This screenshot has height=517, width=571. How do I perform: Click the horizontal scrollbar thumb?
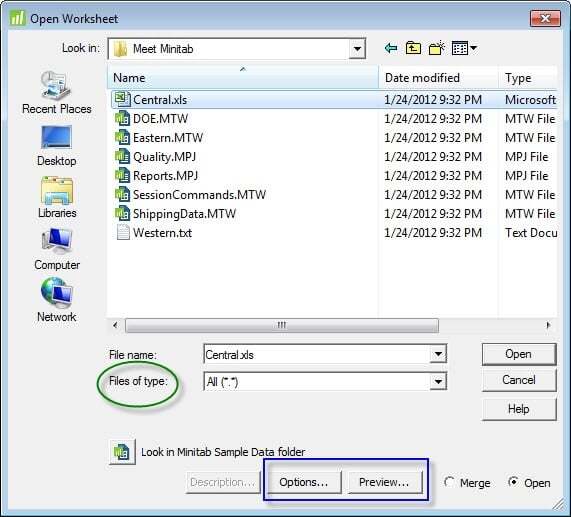click(x=282, y=325)
